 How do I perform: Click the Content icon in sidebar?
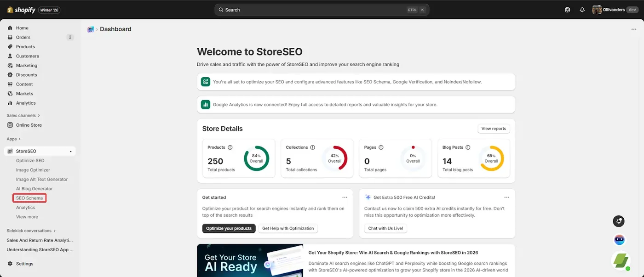coord(10,84)
